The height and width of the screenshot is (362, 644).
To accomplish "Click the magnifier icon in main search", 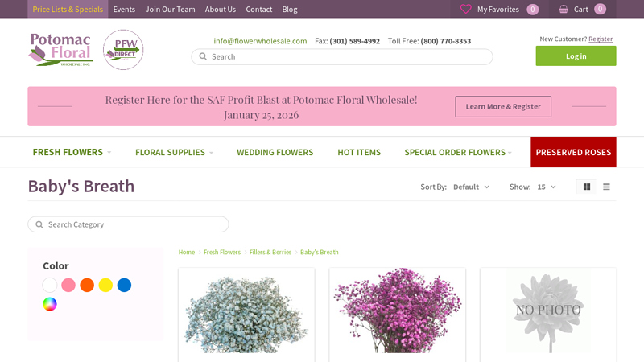I will click(x=203, y=57).
